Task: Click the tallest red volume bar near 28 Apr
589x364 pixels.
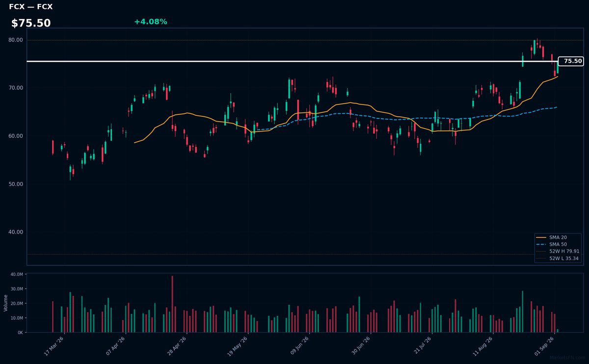Action: pyautogui.click(x=172, y=304)
